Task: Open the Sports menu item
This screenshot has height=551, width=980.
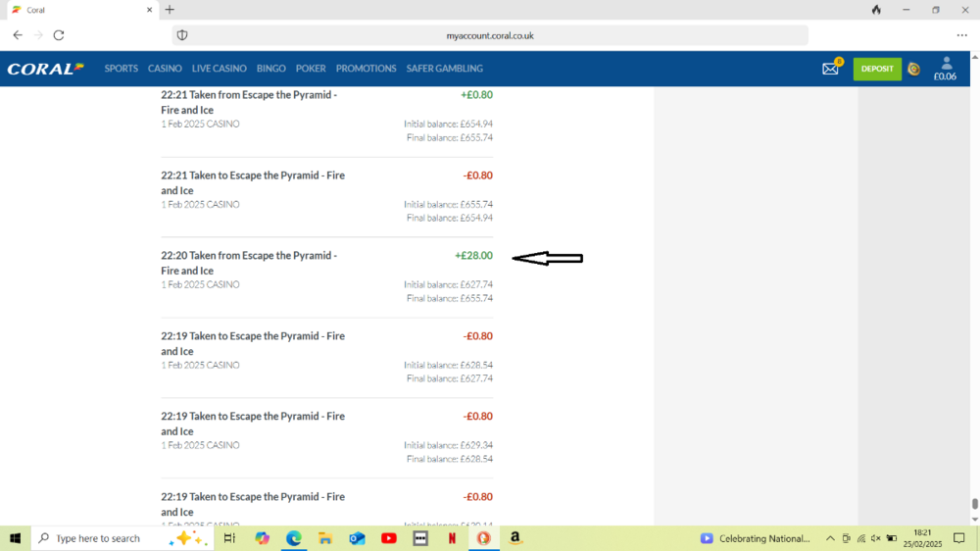Action: click(x=122, y=69)
